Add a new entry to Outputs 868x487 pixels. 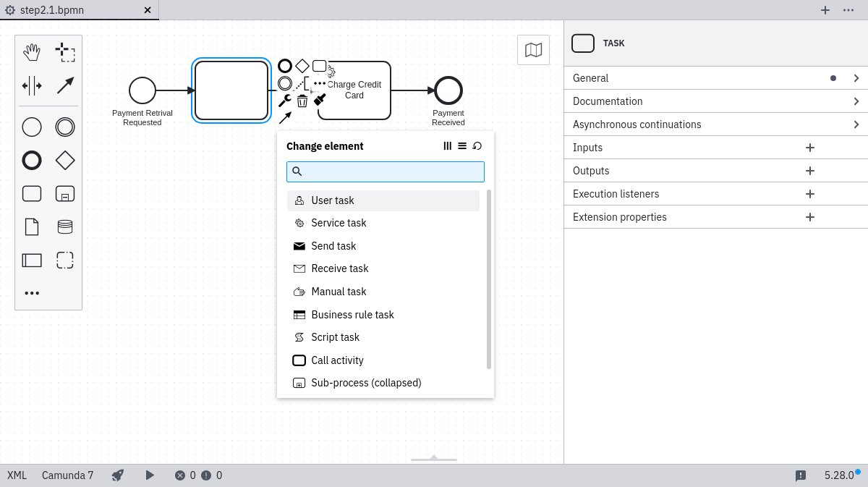tap(810, 171)
